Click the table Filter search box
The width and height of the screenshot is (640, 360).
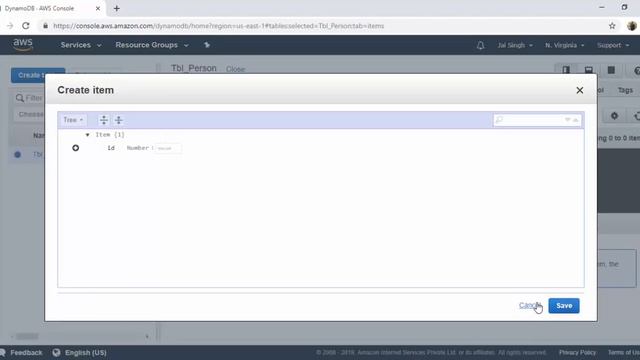point(29,98)
